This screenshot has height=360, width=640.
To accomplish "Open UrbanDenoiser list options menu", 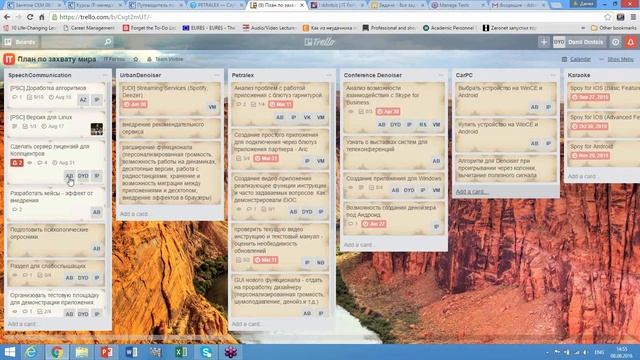I will click(217, 75).
